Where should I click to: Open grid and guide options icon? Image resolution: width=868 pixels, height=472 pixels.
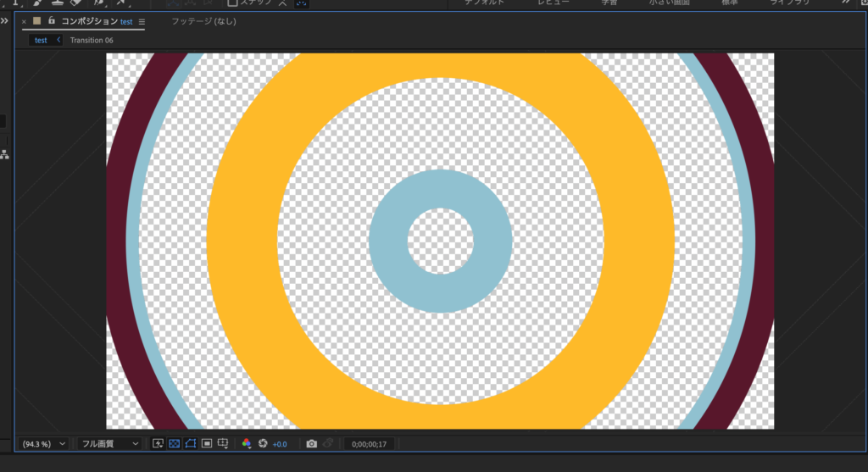pos(223,443)
